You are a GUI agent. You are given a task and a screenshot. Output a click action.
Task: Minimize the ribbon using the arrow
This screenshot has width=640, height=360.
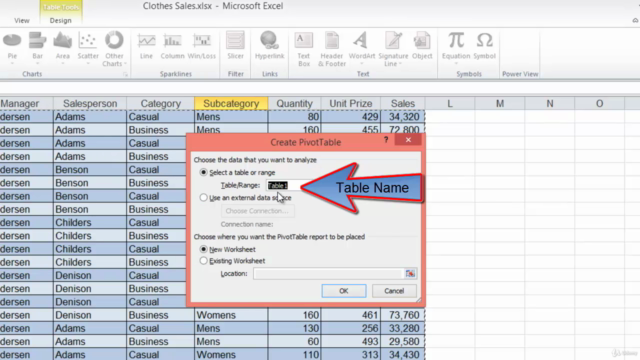pos(635,20)
